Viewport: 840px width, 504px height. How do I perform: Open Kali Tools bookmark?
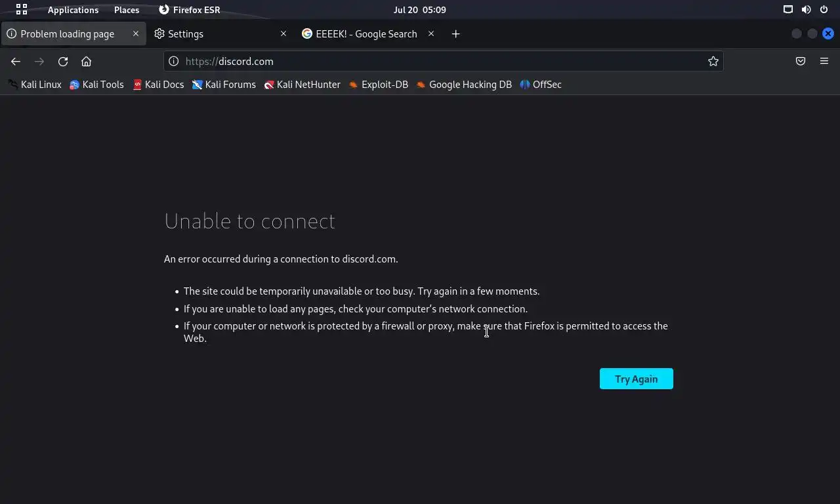pyautogui.click(x=96, y=84)
